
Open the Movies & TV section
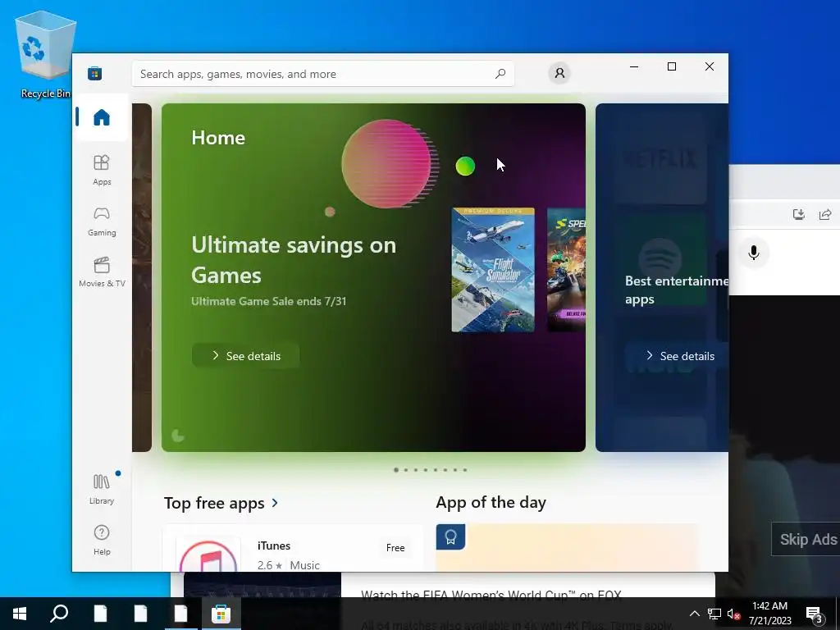point(102,272)
